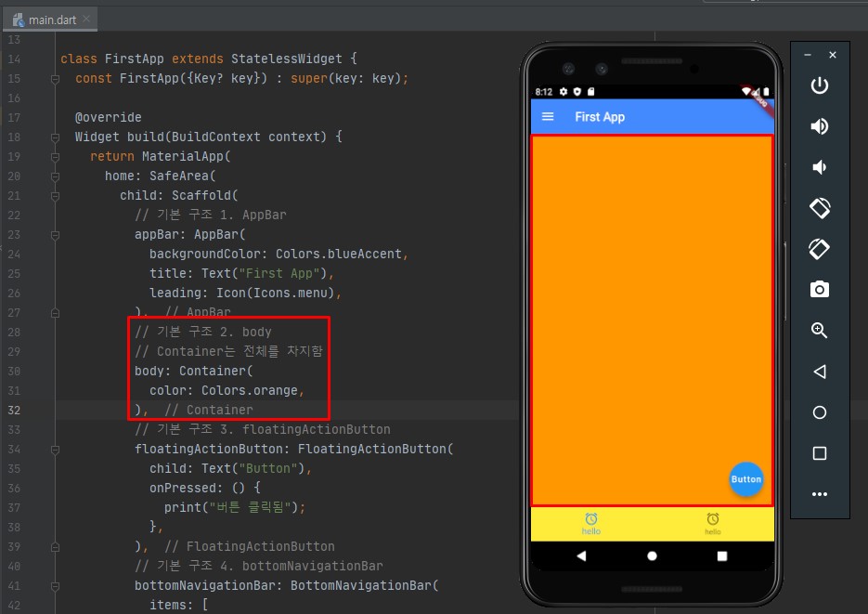
Task: Collapse the fold marker beside 'return MaterialApp(' line
Action: [55, 157]
